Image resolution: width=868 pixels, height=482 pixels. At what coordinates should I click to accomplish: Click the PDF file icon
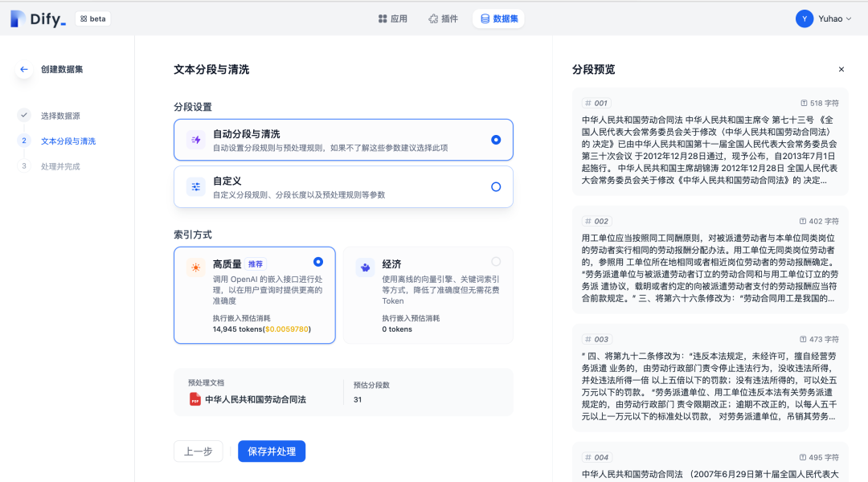click(x=195, y=399)
